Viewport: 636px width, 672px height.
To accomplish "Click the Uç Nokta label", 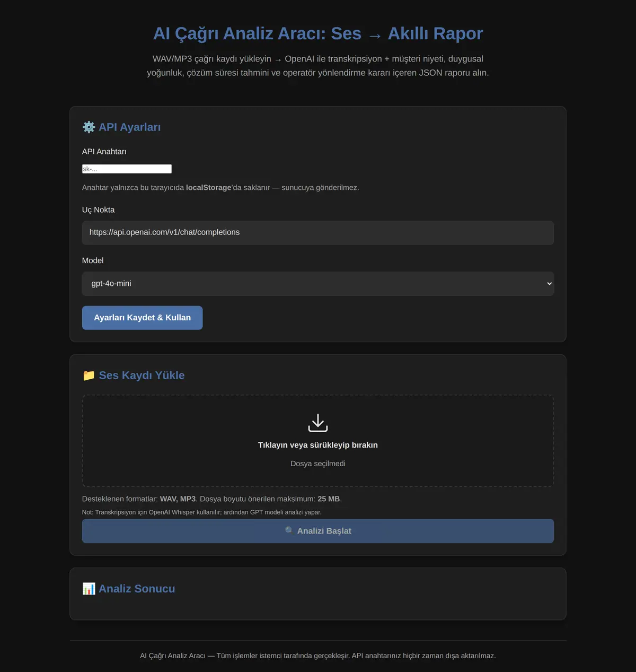I will pos(98,210).
